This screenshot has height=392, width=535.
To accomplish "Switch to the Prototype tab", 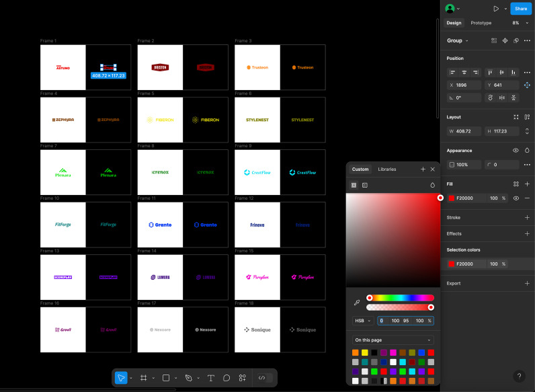I will (x=481, y=23).
